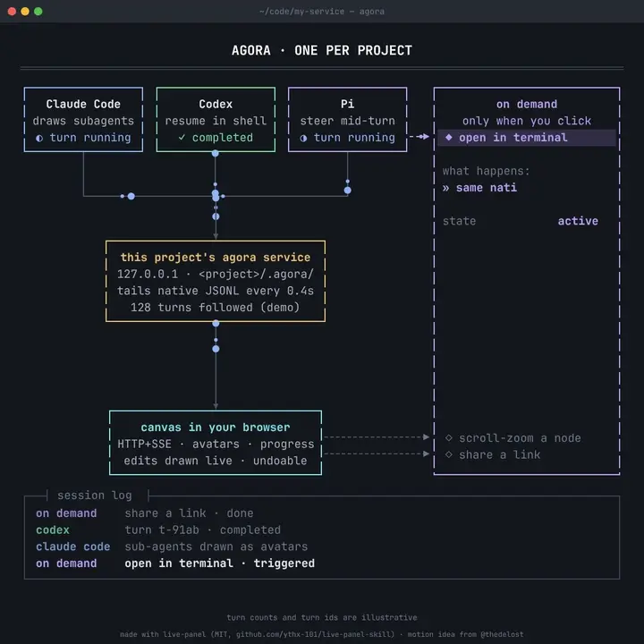Image resolution: width=644 pixels, height=644 pixels.
Task: Click 'resume in shell' text in Codex box
Action: 216,121
